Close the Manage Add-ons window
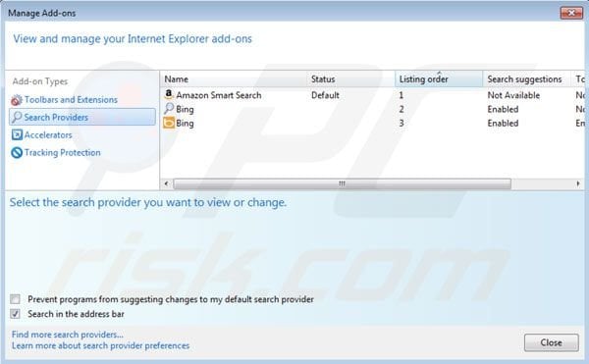Image resolution: width=589 pixels, height=364 pixels. (571, 13)
